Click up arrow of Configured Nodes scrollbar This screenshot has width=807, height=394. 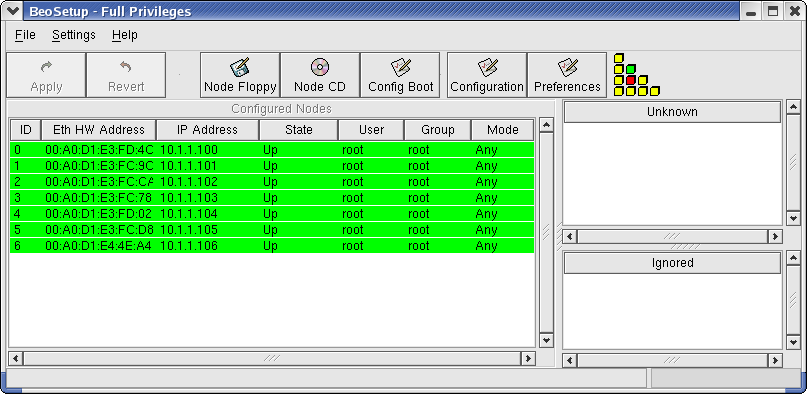coord(546,124)
